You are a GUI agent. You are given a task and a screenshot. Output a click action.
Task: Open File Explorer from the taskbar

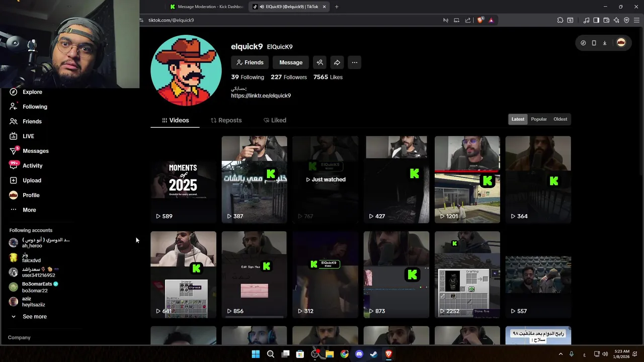(330, 354)
